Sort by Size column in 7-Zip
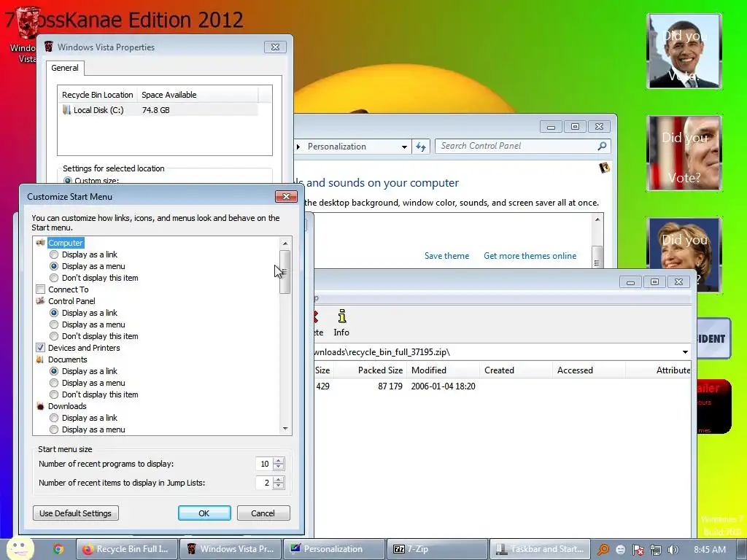The height and width of the screenshot is (560, 747). point(322,370)
